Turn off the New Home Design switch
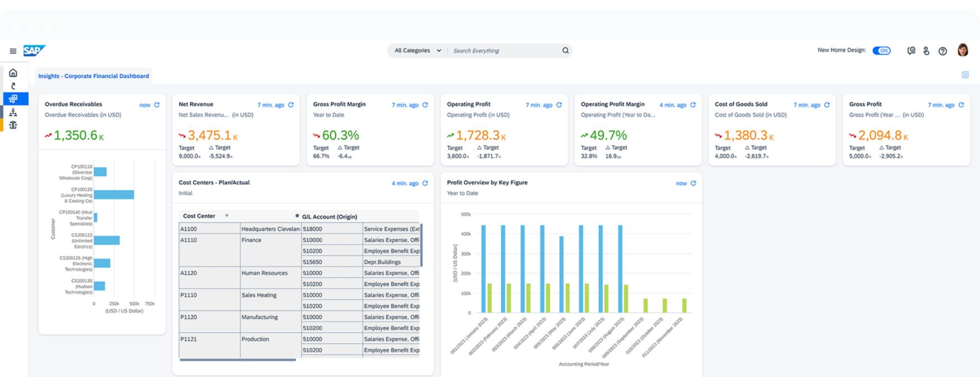The image size is (980, 377). (881, 50)
